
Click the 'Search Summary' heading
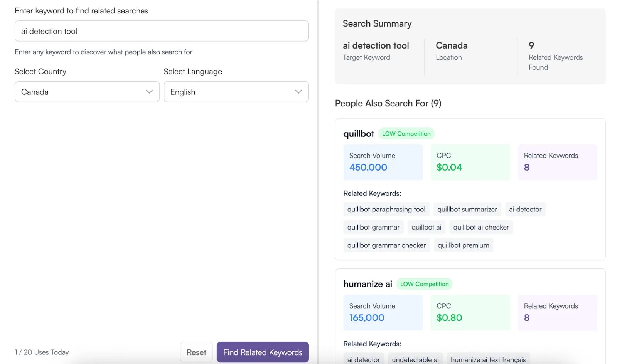[377, 24]
